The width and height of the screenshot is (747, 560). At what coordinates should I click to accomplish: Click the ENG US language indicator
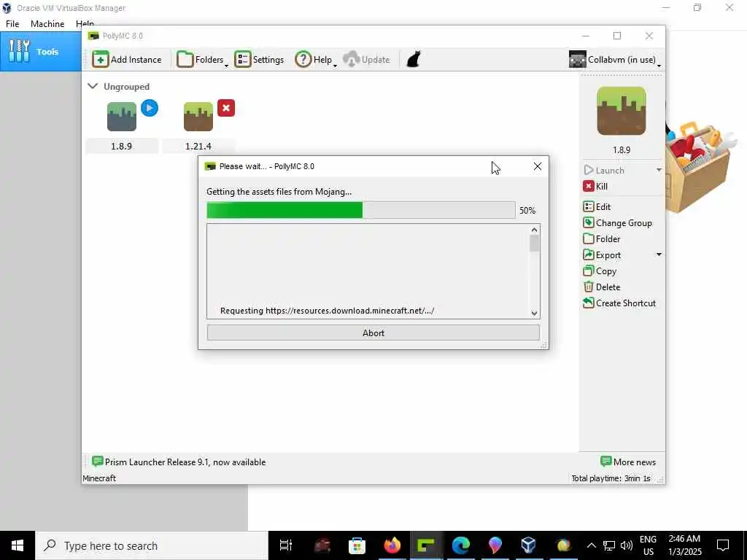[648, 545]
